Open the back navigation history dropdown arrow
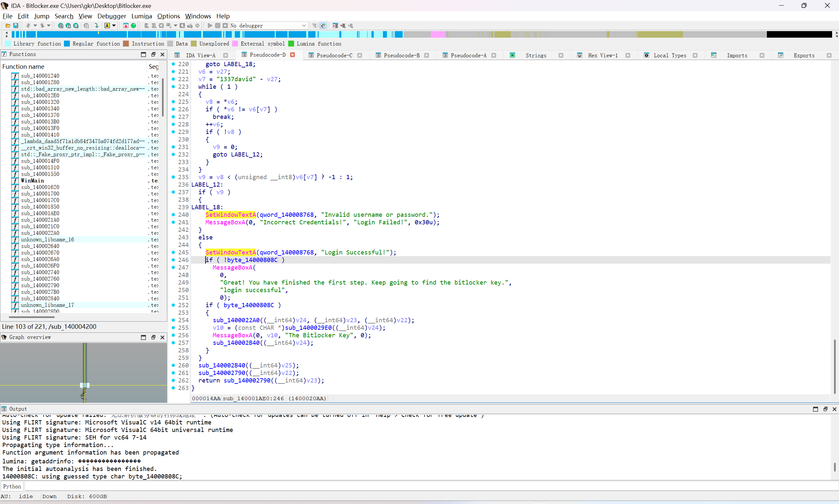 (x=35, y=26)
